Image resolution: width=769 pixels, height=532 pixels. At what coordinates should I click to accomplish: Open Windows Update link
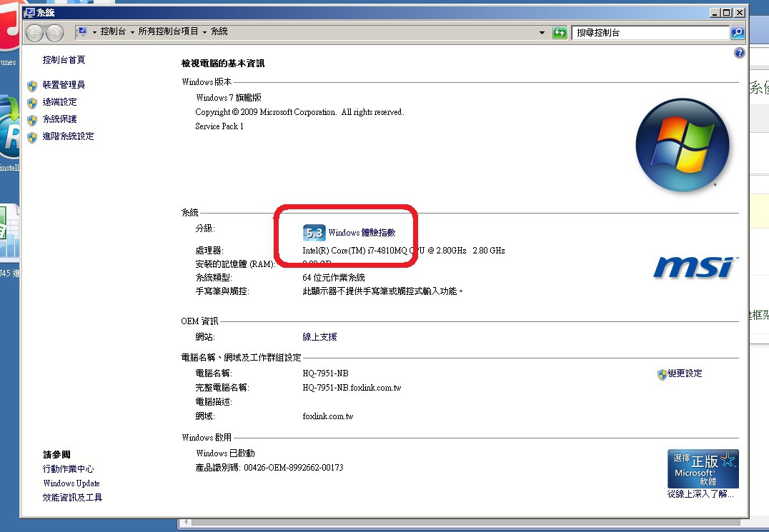coord(71,483)
